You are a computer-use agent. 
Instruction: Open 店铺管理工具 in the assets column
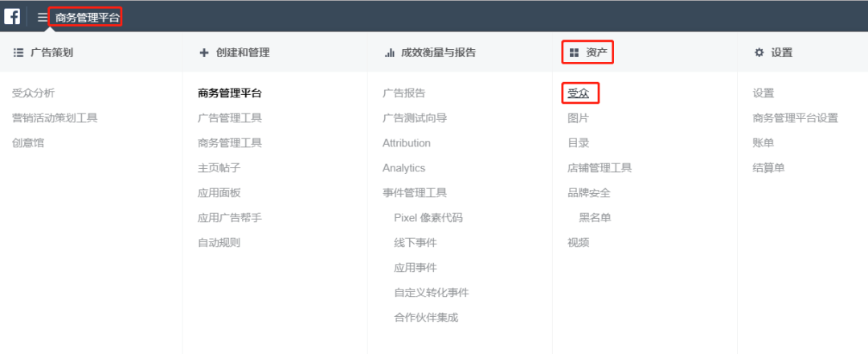point(600,168)
